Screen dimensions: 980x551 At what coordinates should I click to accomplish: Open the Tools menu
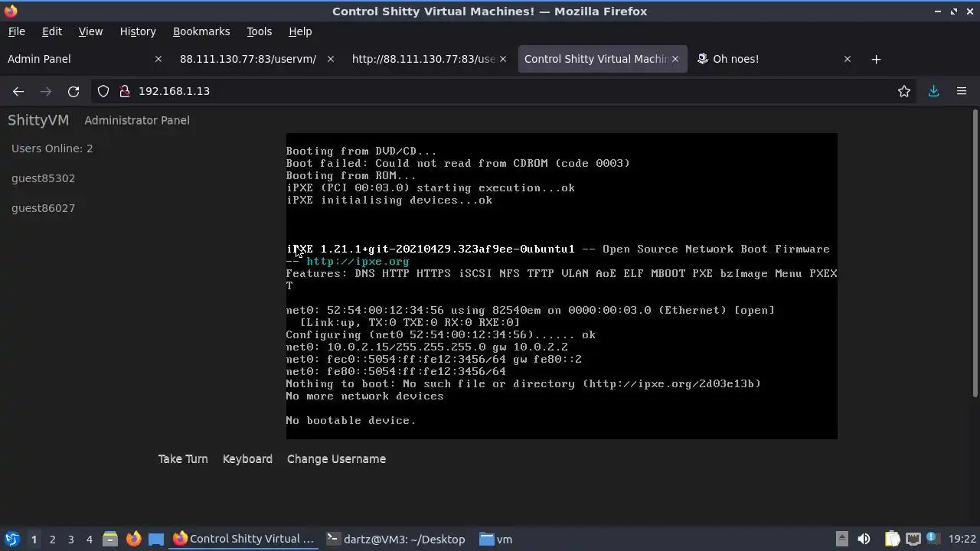(x=259, y=31)
